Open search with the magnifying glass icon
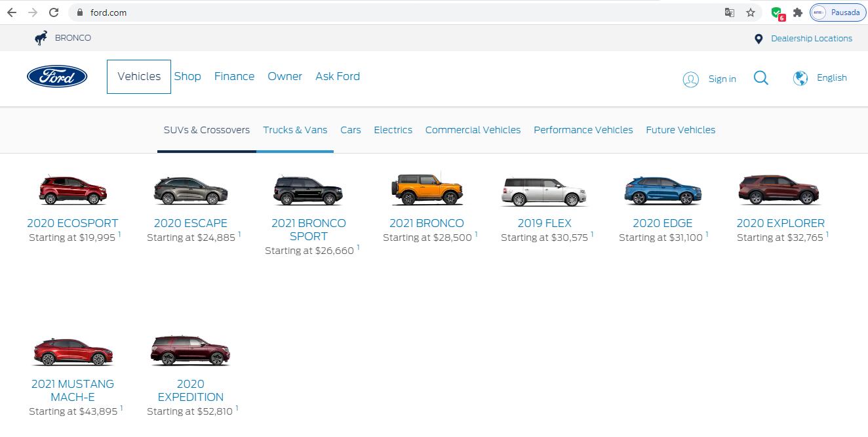868x437 pixels. 760,78
